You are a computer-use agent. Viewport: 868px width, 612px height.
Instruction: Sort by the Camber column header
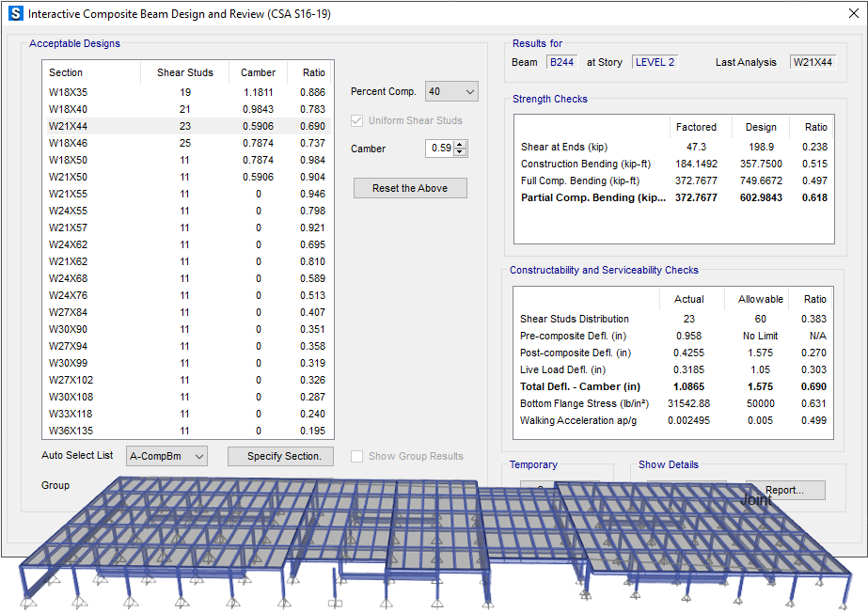tap(258, 72)
